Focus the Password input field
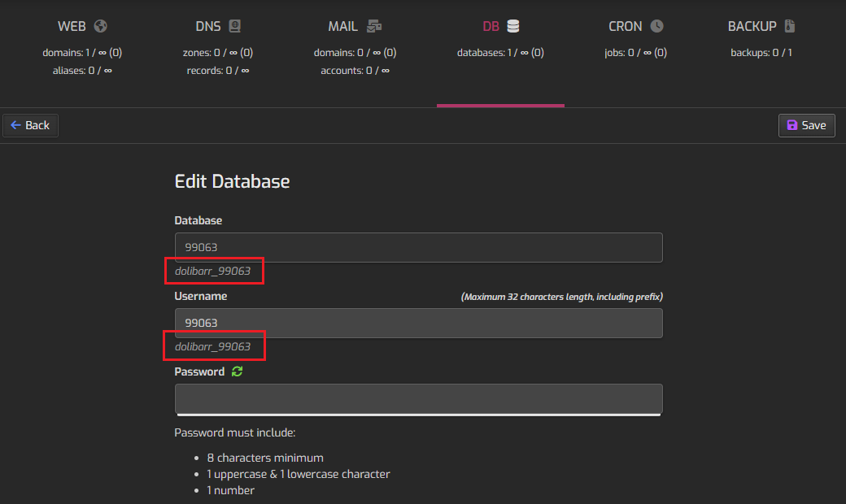The image size is (846, 504). (x=419, y=399)
